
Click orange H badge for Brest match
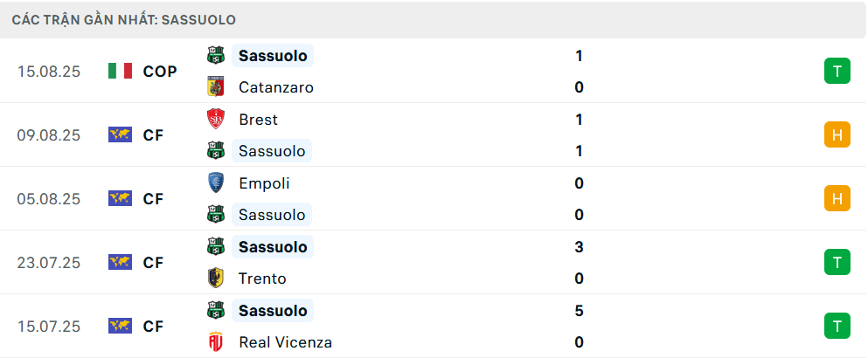[837, 135]
